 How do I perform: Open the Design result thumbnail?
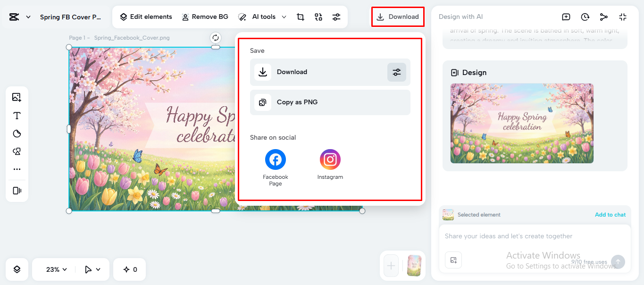(x=522, y=124)
